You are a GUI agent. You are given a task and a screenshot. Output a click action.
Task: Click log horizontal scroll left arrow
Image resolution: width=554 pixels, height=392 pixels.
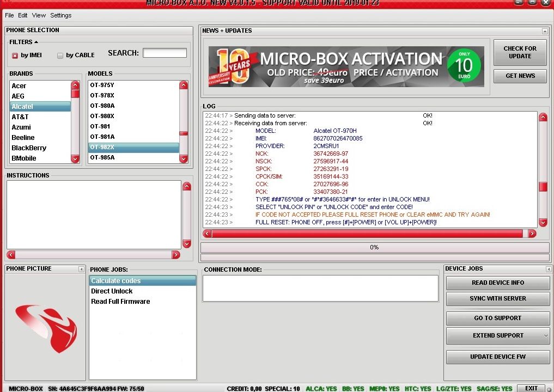208,234
